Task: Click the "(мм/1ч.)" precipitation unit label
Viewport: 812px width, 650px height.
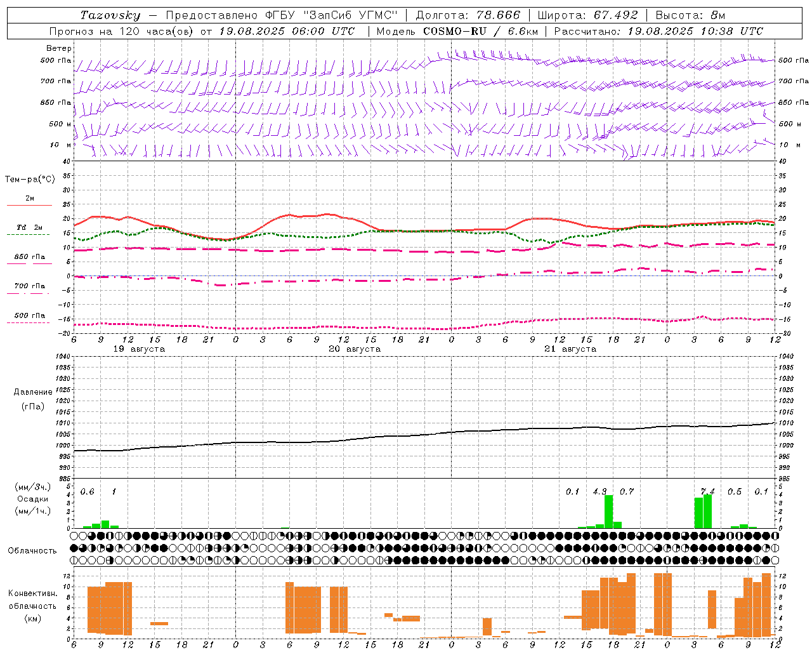Action: (x=33, y=511)
